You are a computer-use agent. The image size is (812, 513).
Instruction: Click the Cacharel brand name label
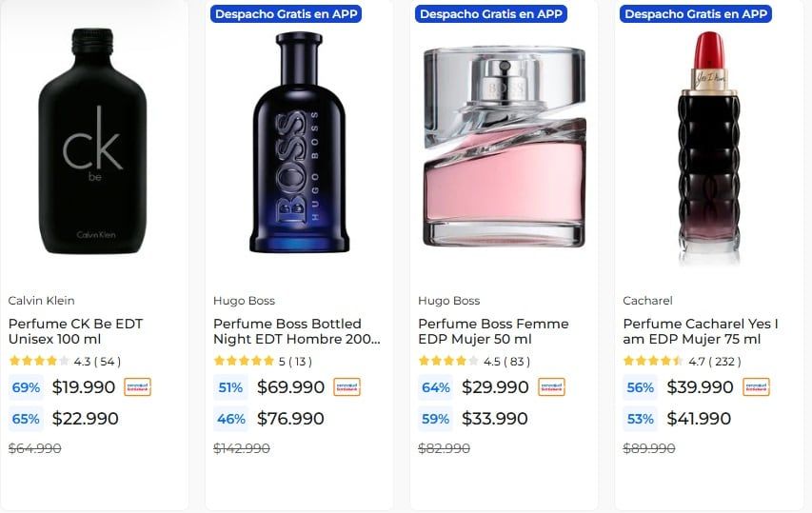[647, 301]
